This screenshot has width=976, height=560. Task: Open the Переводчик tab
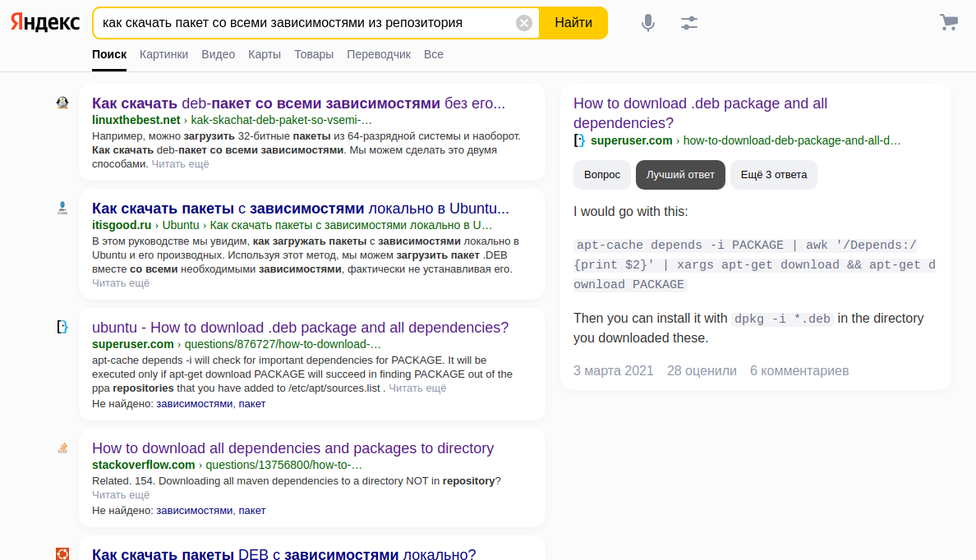pyautogui.click(x=379, y=54)
